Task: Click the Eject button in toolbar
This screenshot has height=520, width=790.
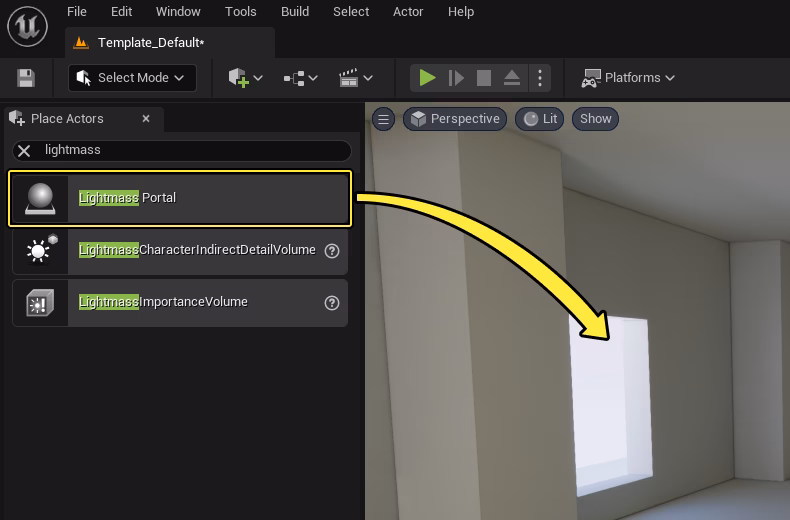Action: (512, 78)
